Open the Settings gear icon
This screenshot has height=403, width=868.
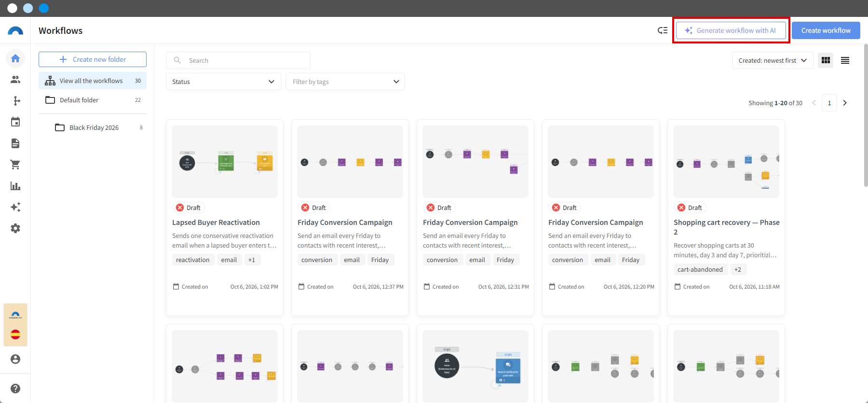(x=15, y=228)
